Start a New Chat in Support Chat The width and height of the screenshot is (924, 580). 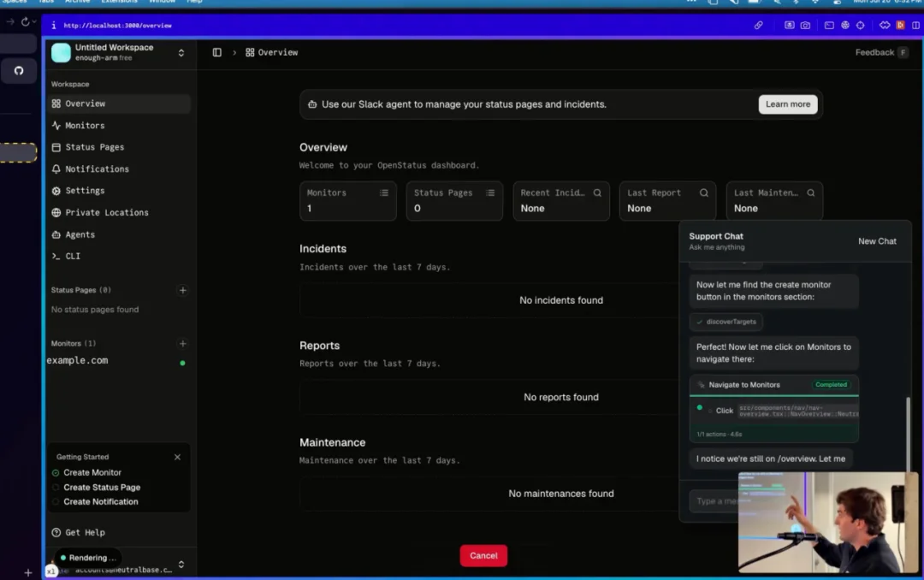(877, 241)
